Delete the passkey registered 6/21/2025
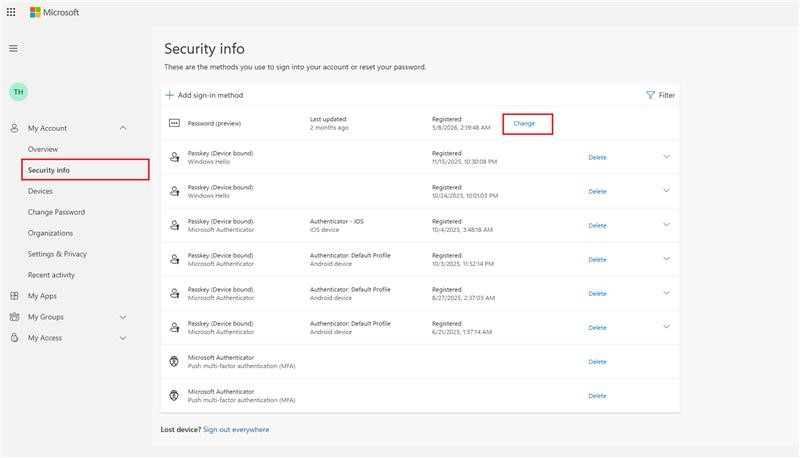 pyautogui.click(x=597, y=328)
